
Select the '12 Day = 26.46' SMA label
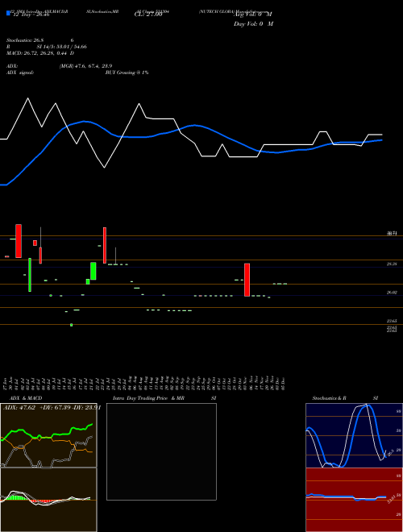pyautogui.click(x=30, y=15)
